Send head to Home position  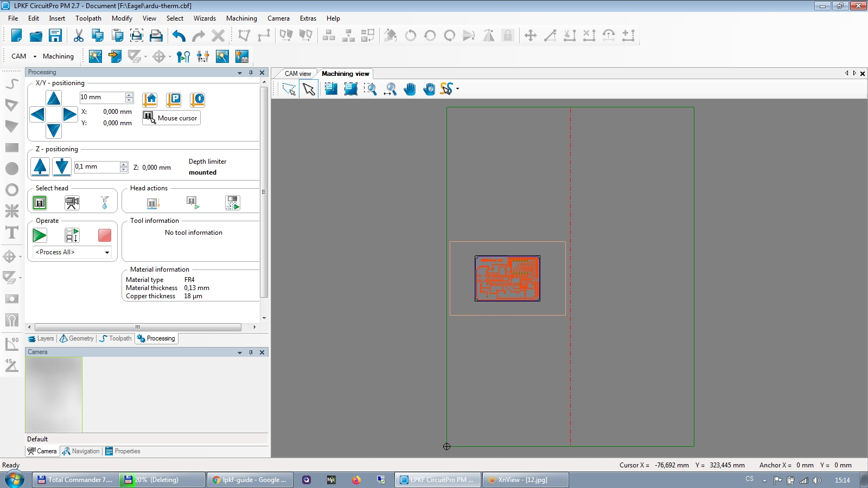(x=150, y=99)
